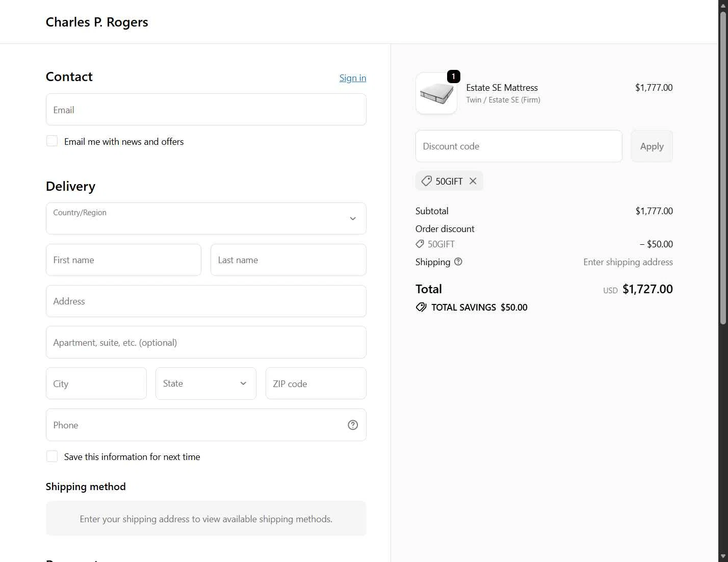Image resolution: width=728 pixels, height=562 pixels.
Task: Click the Delivery section heading
Action: [x=70, y=186]
